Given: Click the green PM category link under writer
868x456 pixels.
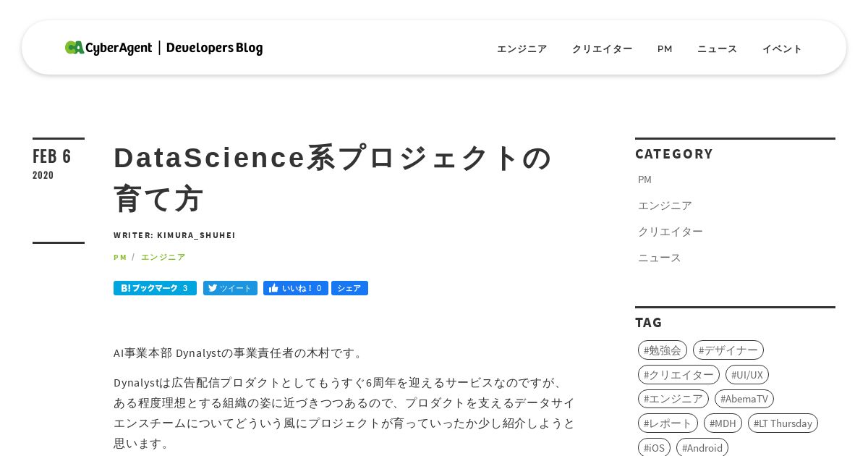Looking at the screenshot, I should click(x=120, y=257).
